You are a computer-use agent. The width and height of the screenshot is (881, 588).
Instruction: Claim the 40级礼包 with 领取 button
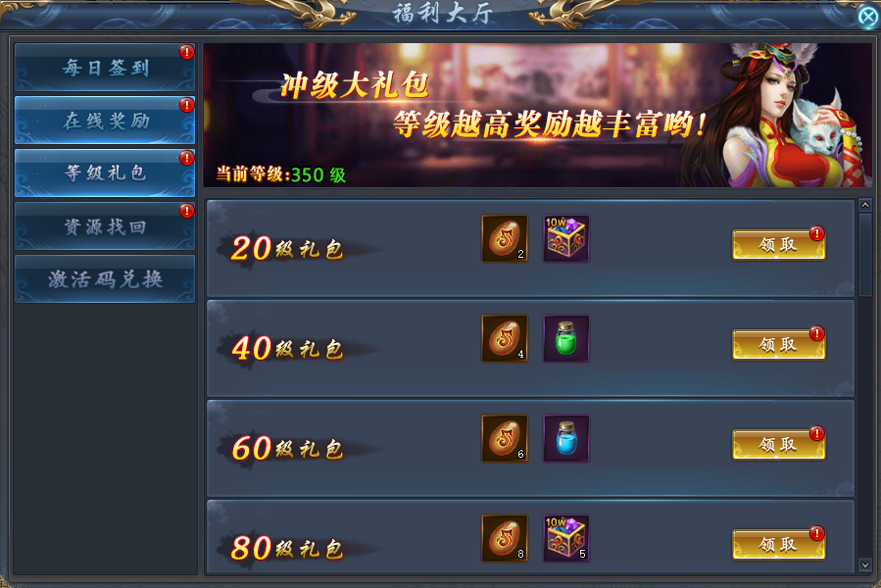(779, 345)
